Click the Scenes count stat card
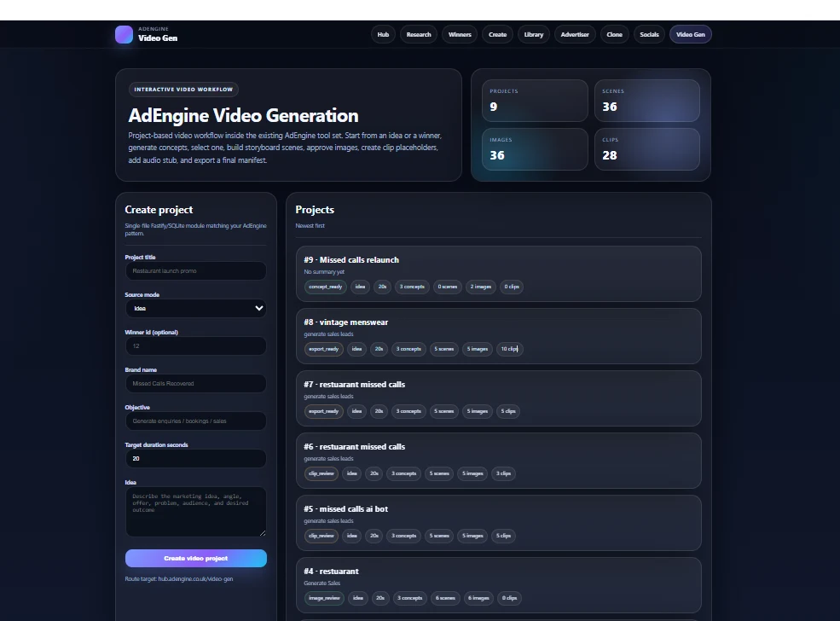The width and height of the screenshot is (840, 621). tap(646, 100)
